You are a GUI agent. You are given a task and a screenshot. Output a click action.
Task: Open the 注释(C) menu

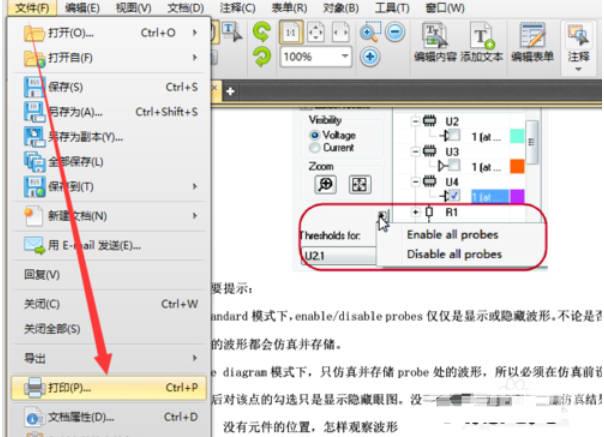[x=237, y=8]
